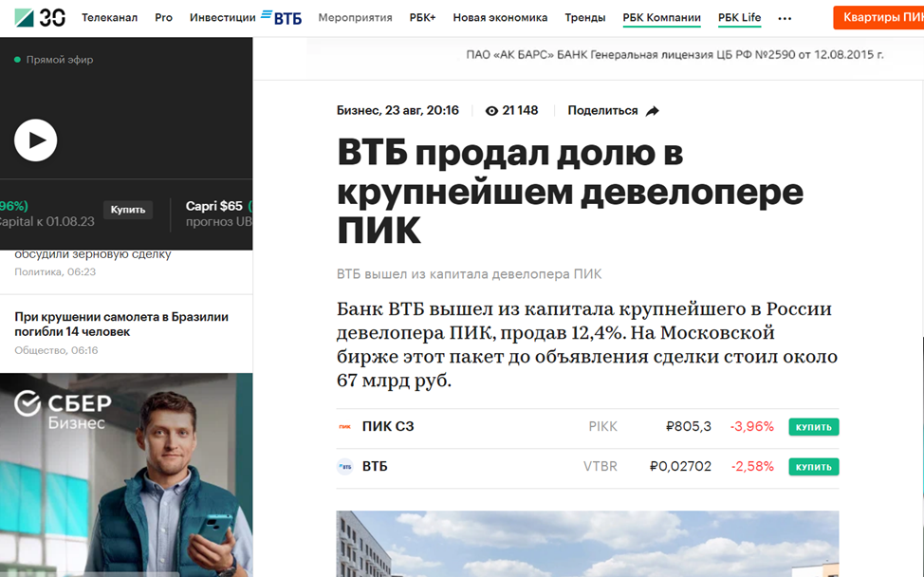924x577 pixels.
Task: Open more sections via three dots
Action: 785,19
